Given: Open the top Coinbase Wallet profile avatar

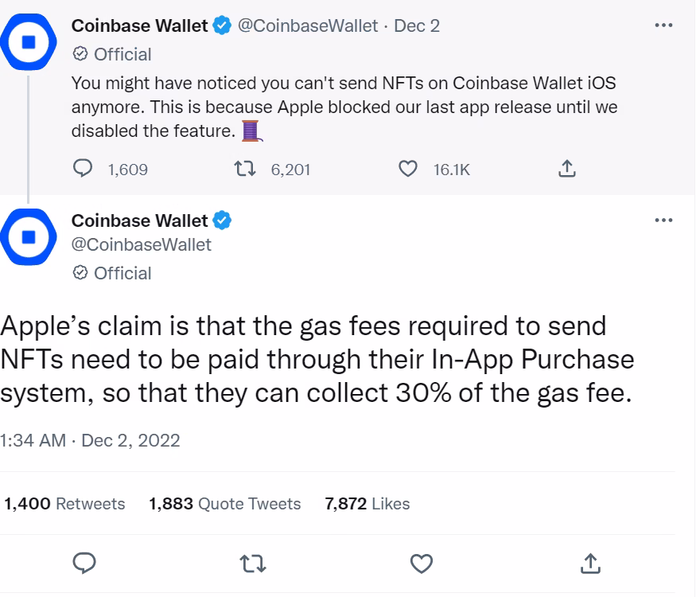Looking at the screenshot, I should (29, 42).
